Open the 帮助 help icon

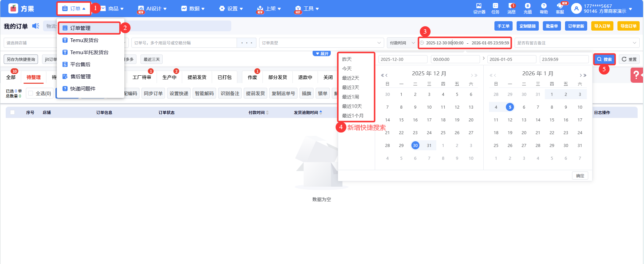[x=544, y=6]
